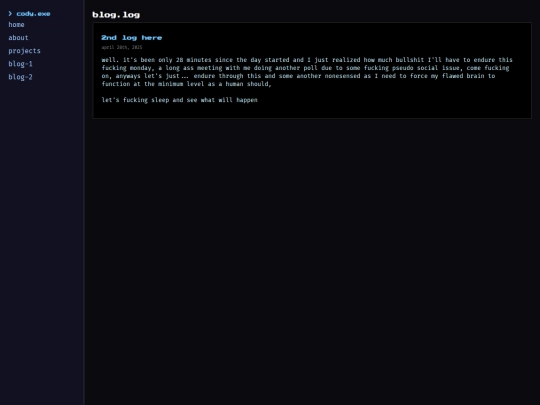Click the cody.exe site title
540x405 pixels.
33,14
